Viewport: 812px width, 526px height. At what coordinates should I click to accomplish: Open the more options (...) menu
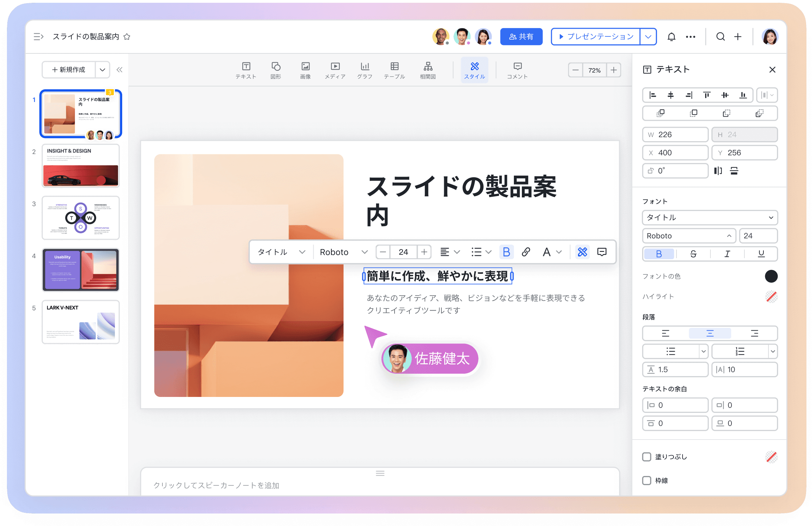tap(690, 36)
